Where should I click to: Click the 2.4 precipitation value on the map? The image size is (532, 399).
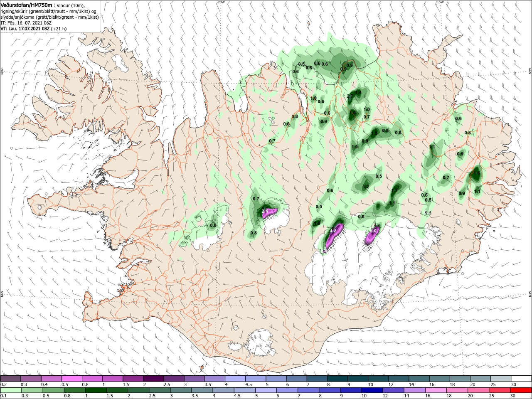click(x=265, y=211)
